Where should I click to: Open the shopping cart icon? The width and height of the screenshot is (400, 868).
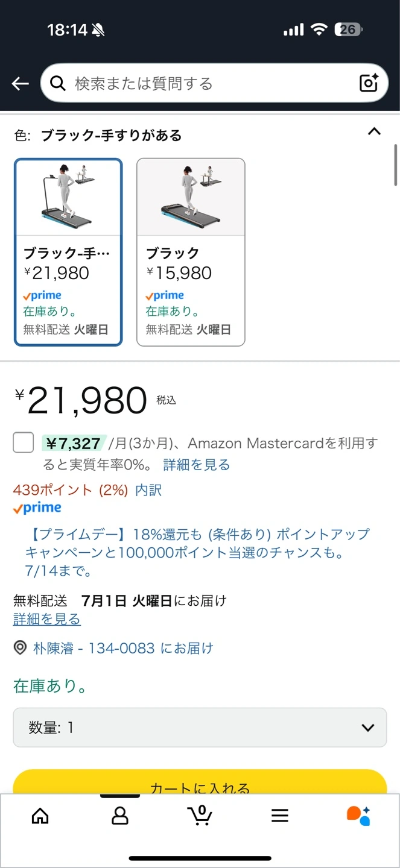200,815
